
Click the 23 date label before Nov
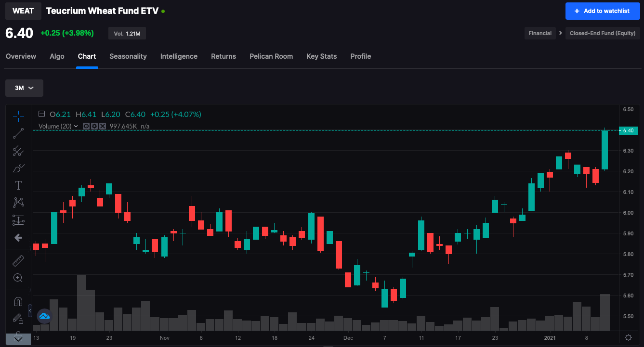[109, 338]
